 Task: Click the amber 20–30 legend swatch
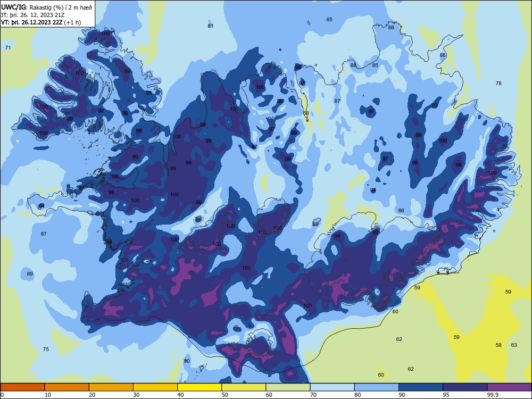111,387
